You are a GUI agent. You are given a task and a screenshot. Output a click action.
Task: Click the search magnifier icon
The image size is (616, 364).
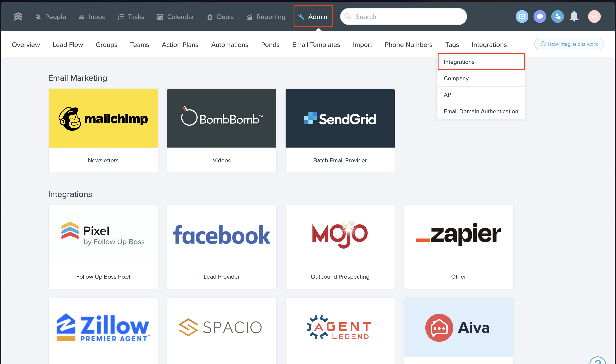pos(348,16)
